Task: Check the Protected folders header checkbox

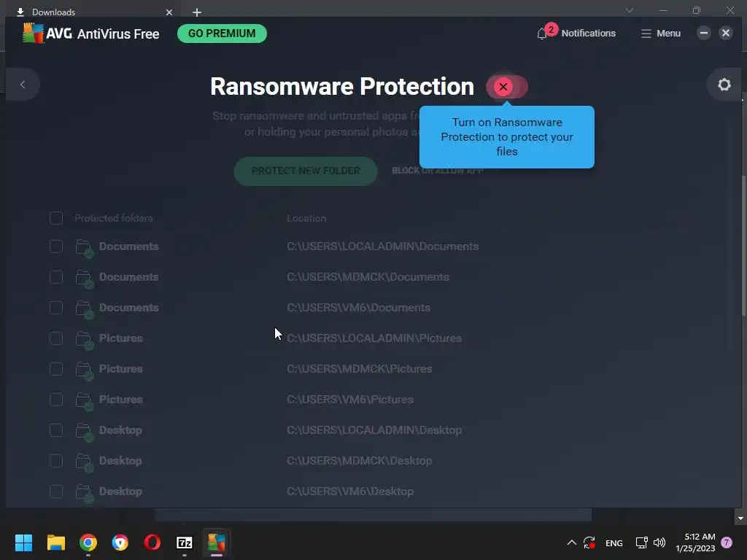Action: 56,218
